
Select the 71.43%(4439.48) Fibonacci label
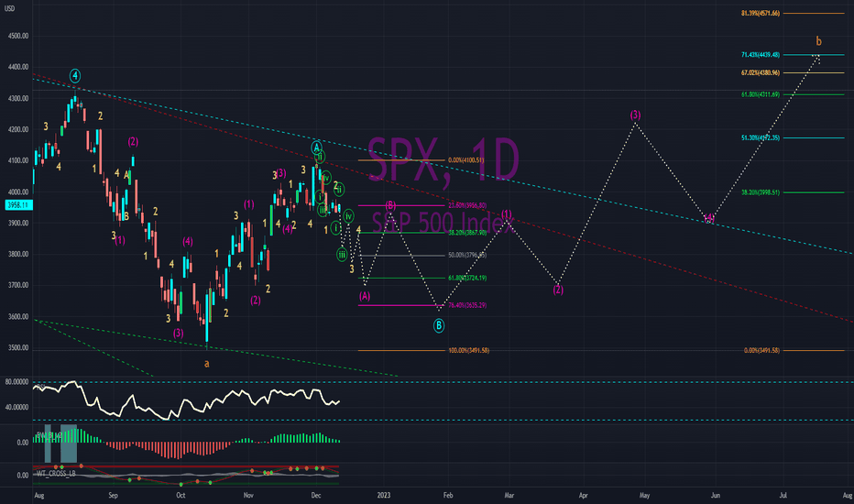point(761,55)
